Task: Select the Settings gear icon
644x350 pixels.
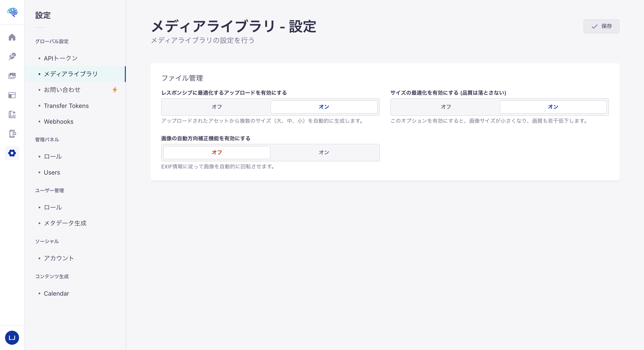Action: [x=12, y=153]
